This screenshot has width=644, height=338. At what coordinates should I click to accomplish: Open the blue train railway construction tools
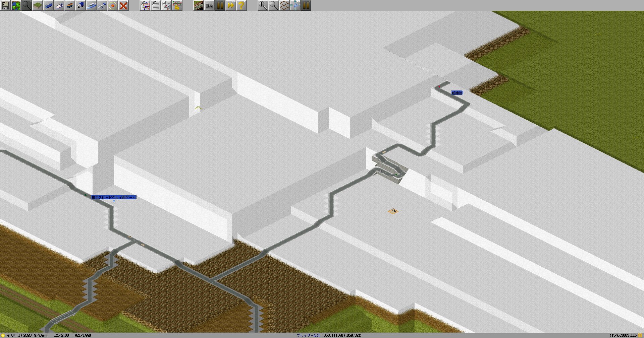pyautogui.click(x=48, y=5)
